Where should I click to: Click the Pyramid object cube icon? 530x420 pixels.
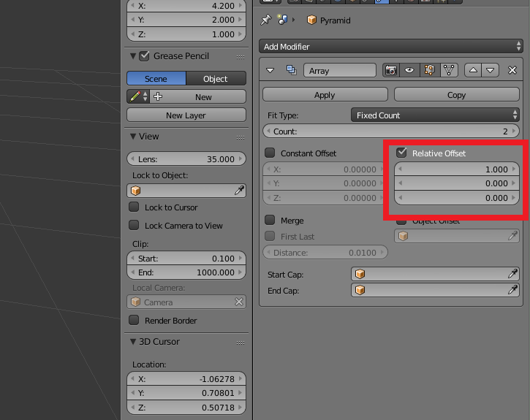311,20
